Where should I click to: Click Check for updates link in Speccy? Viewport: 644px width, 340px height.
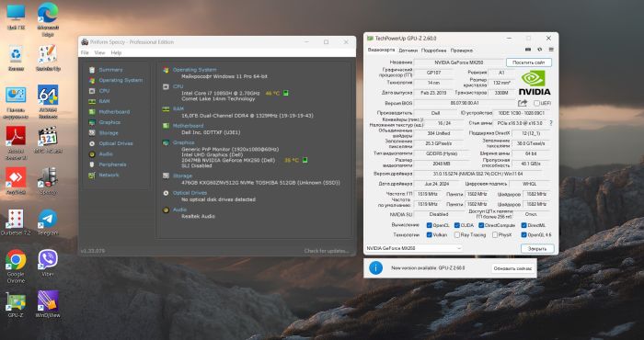pos(327,251)
